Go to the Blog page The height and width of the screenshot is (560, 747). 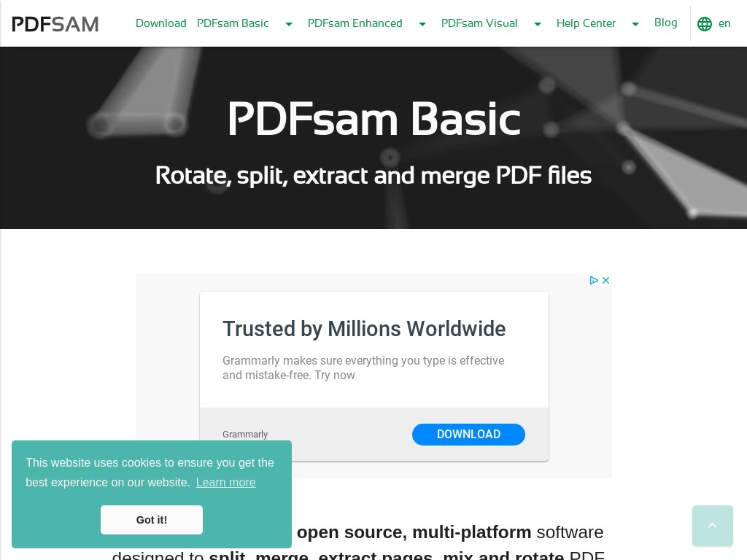665,23
